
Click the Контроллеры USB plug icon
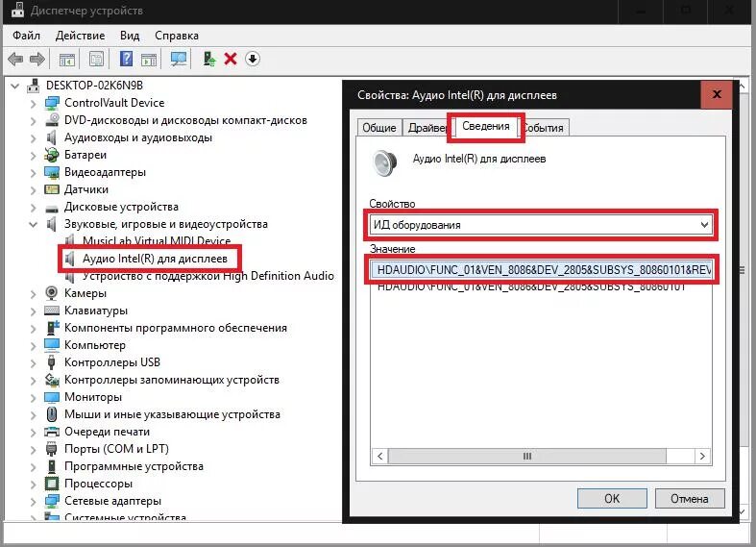click(x=52, y=362)
